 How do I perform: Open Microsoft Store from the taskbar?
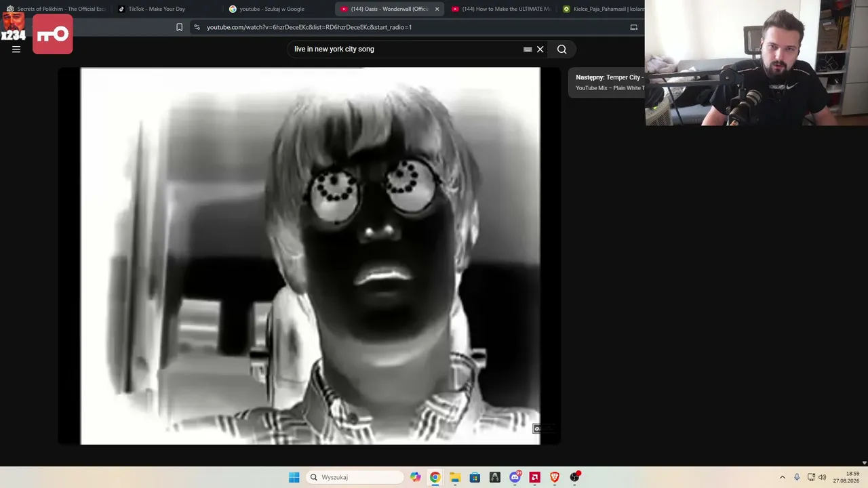[475, 477]
